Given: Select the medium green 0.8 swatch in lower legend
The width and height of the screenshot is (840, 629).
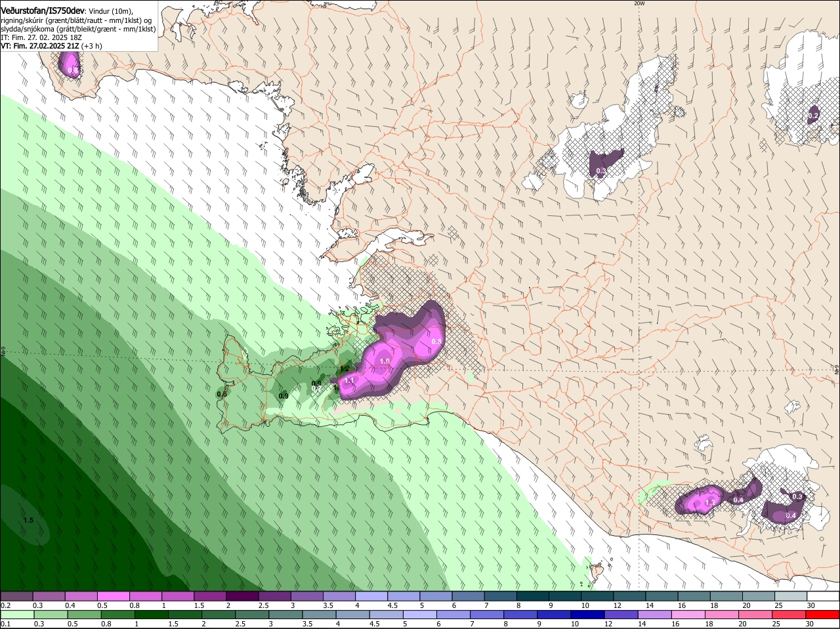Looking at the screenshot, I should coord(118,615).
